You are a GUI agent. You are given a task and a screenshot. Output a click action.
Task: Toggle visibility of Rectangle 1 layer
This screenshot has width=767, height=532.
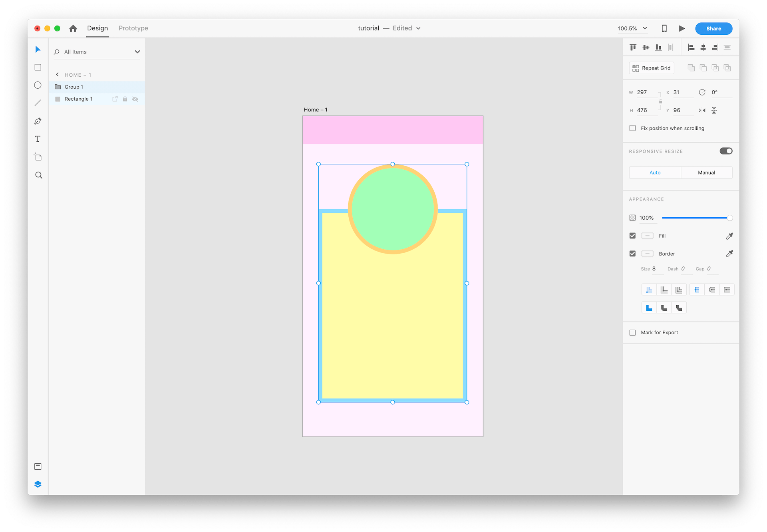(x=135, y=99)
